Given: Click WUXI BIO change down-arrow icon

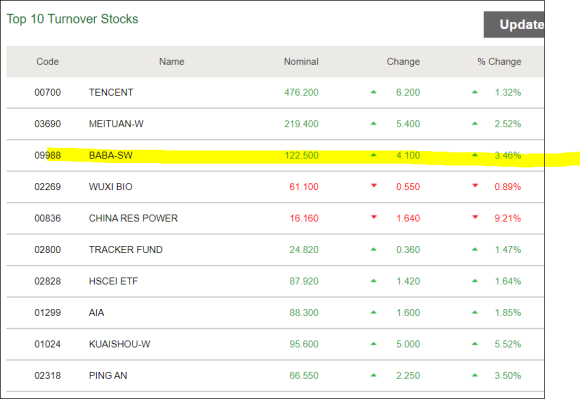Looking at the screenshot, I should 374,185.
